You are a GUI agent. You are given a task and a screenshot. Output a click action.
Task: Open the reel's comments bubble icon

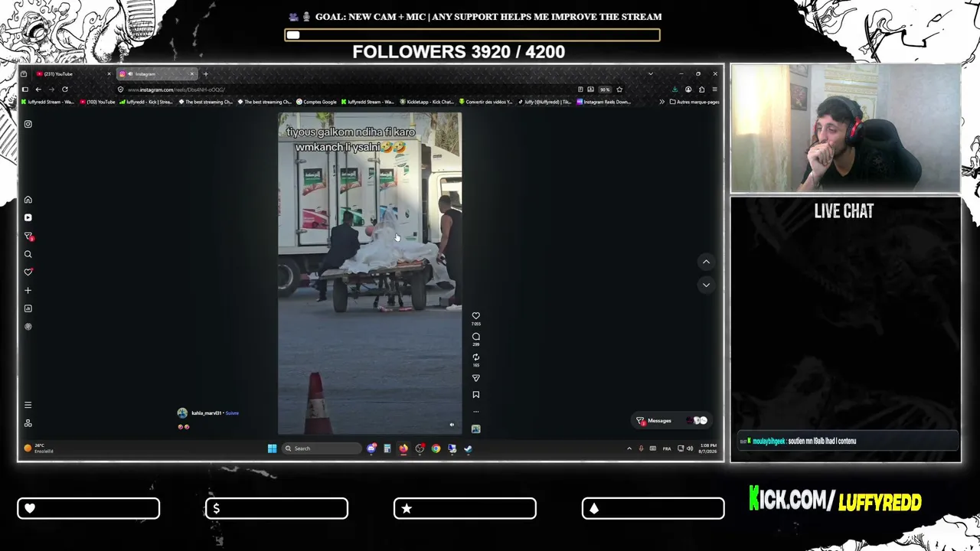(x=475, y=337)
